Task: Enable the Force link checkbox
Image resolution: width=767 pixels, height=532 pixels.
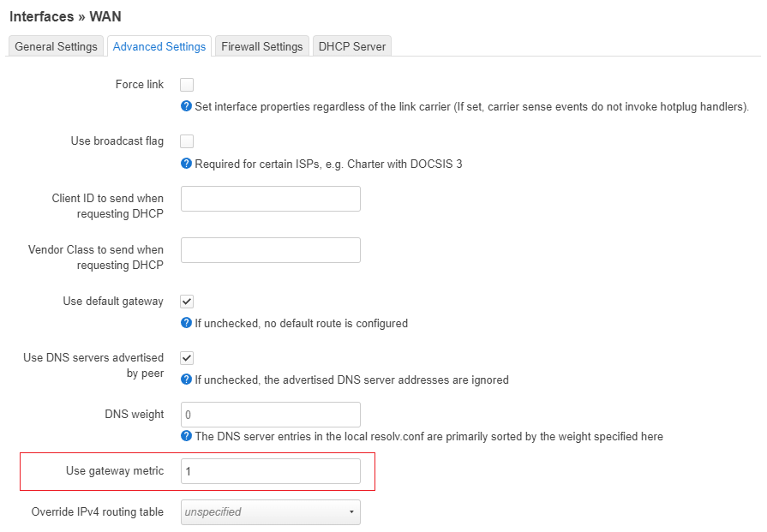Action: click(187, 85)
